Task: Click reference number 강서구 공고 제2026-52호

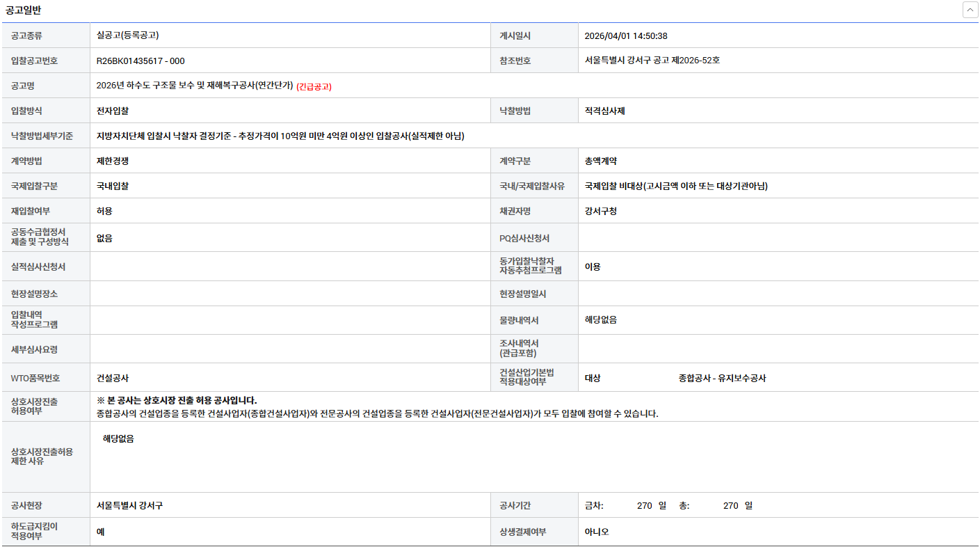Action: click(x=652, y=61)
